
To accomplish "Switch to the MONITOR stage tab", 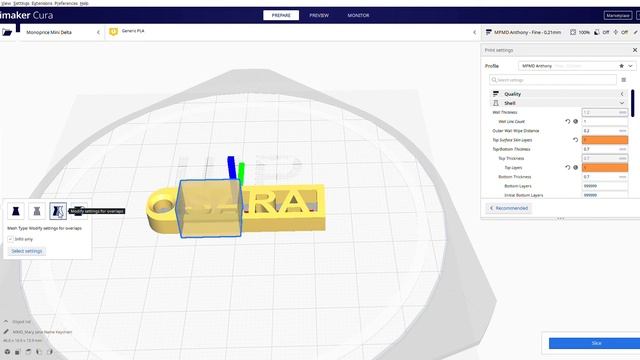I will (358, 15).
